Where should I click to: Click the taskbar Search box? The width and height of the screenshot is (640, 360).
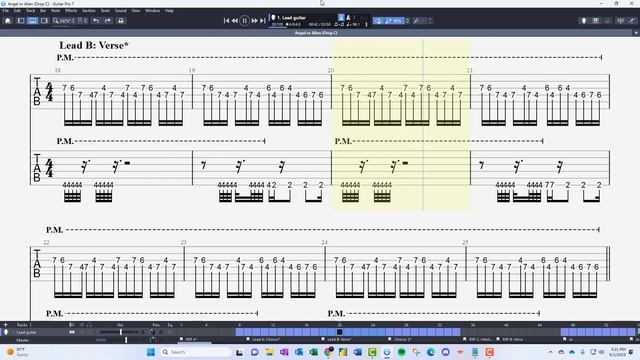195,352
